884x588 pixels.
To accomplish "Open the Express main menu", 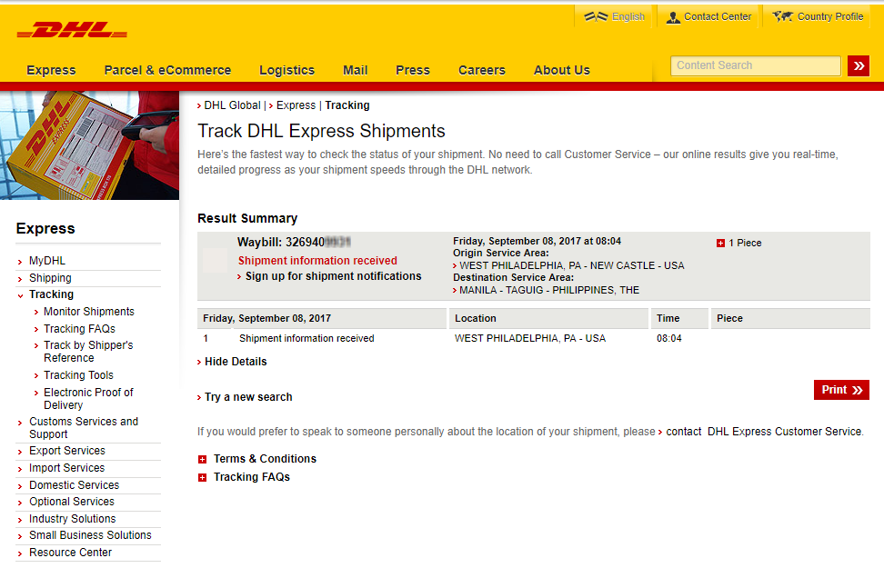I will tap(51, 70).
